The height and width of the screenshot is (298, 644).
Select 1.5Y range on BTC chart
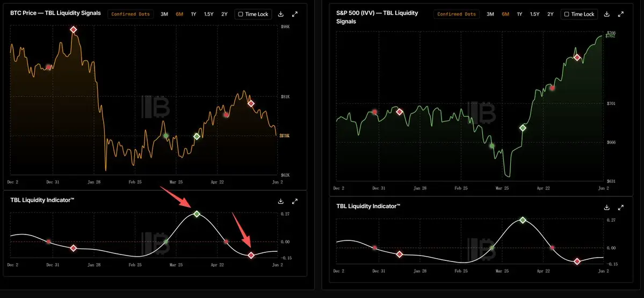tap(208, 14)
